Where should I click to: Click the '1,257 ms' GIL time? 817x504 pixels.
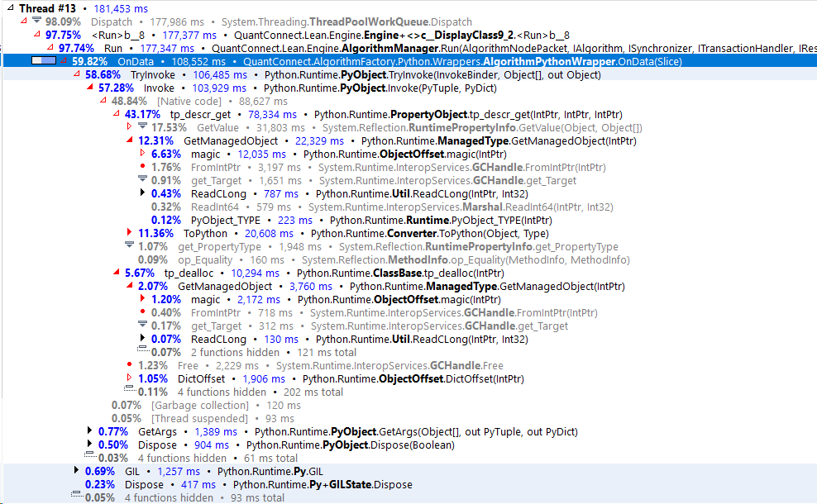pos(179,472)
